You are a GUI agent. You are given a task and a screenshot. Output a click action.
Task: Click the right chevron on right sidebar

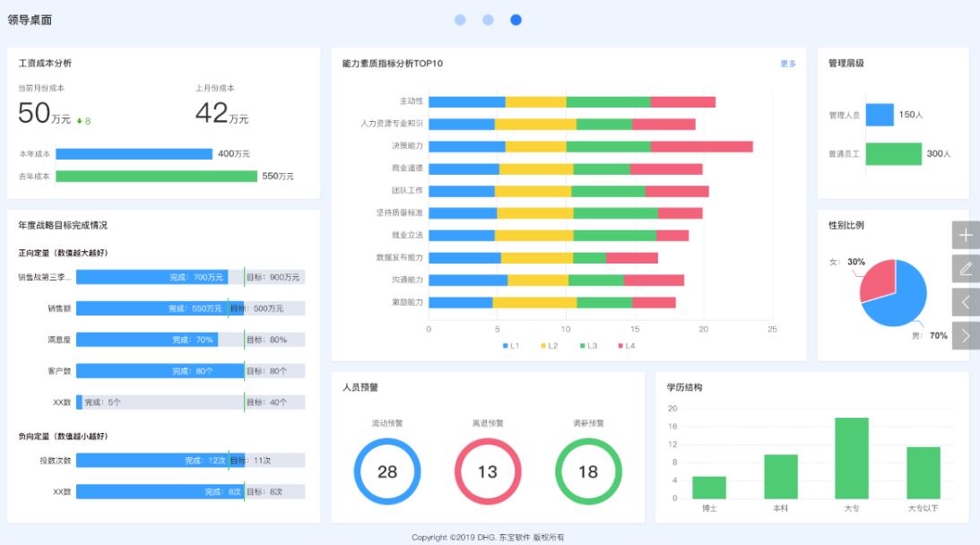[x=966, y=335]
